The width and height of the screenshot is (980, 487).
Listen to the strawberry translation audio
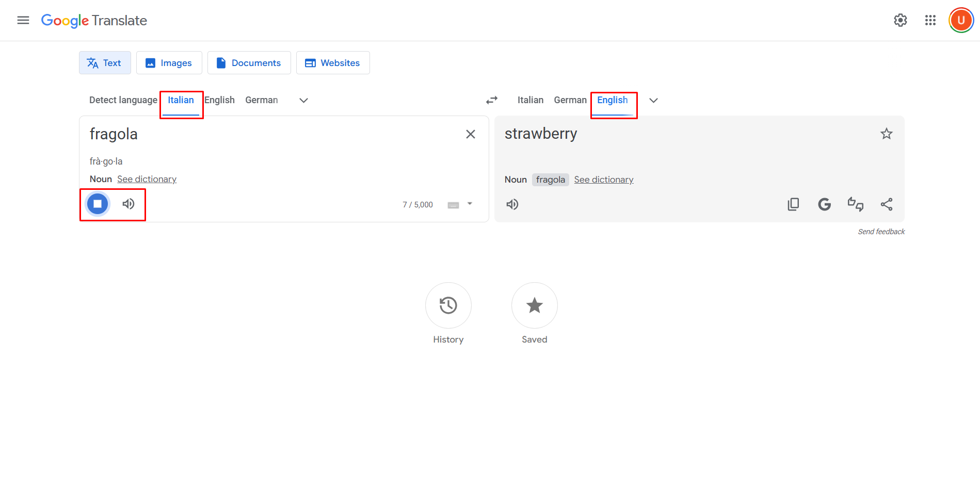click(512, 204)
